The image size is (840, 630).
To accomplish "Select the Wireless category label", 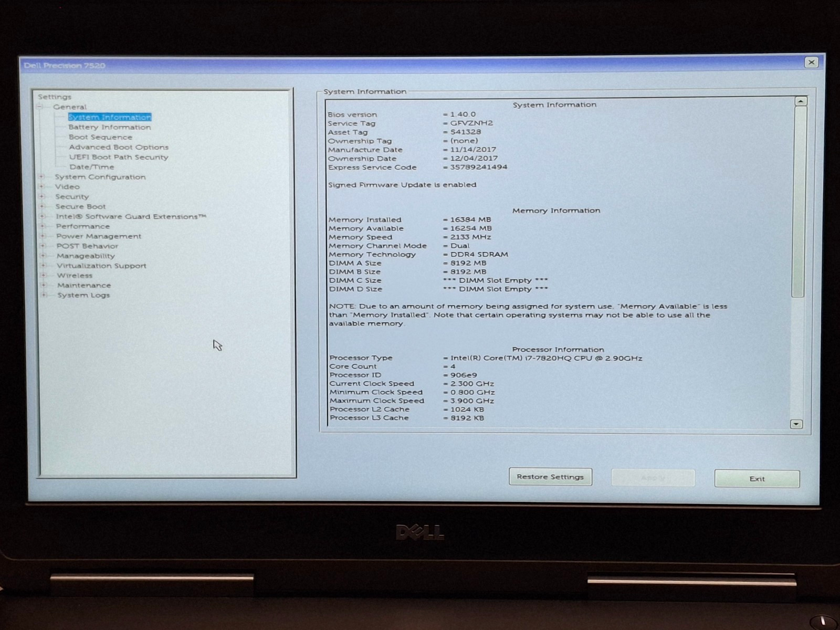I will click(75, 275).
